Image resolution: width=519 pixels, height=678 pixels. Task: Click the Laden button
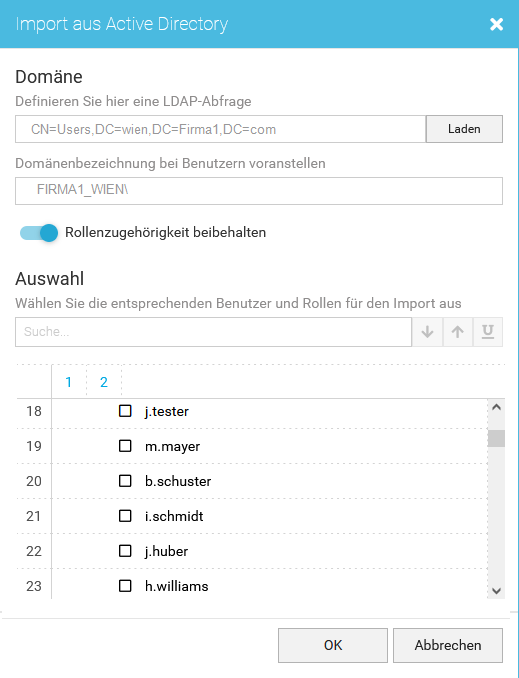click(x=464, y=129)
